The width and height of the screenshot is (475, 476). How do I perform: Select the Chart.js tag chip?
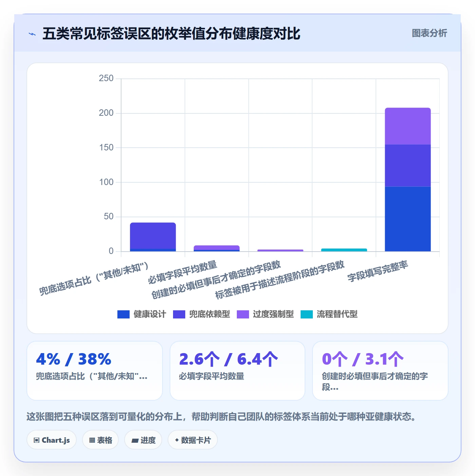52,440
